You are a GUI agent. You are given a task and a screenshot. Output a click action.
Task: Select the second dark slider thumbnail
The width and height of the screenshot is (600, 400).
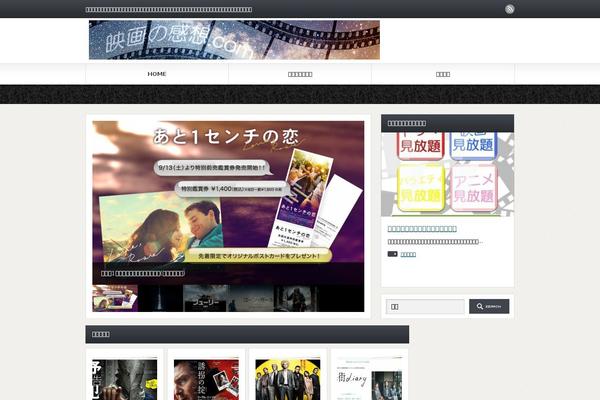160,298
